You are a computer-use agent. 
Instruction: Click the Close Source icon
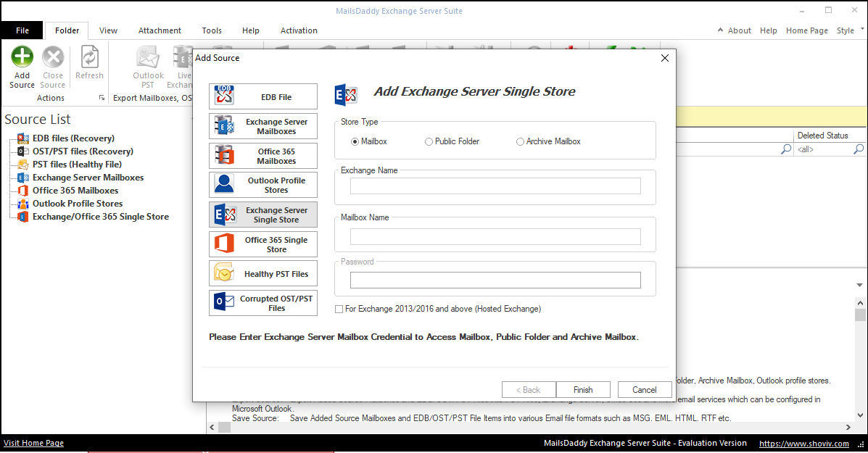(52, 57)
